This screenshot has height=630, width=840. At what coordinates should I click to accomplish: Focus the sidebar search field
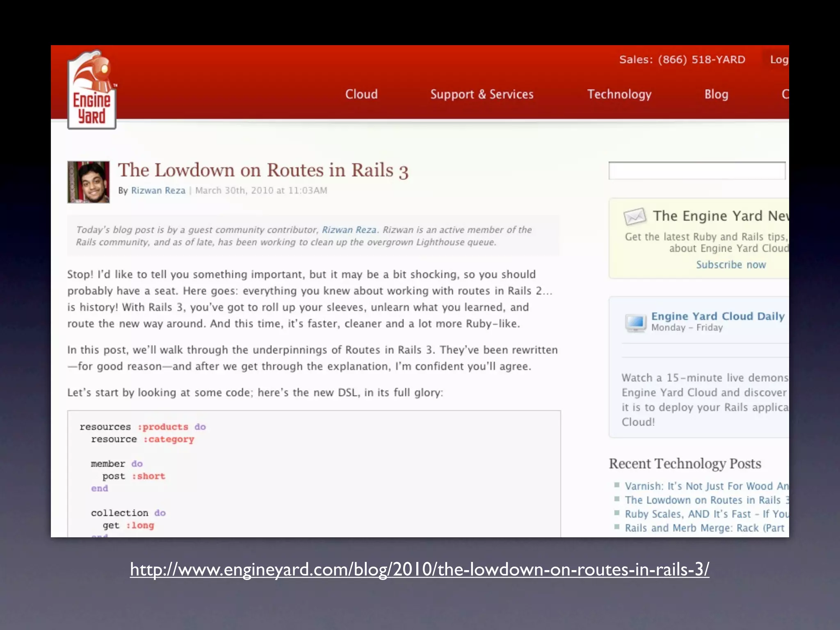(x=697, y=171)
